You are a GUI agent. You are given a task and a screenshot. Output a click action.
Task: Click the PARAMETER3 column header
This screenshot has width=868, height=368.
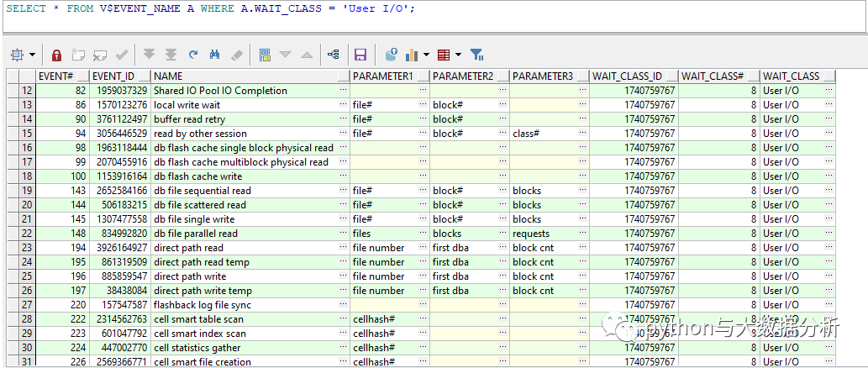pyautogui.click(x=550, y=76)
